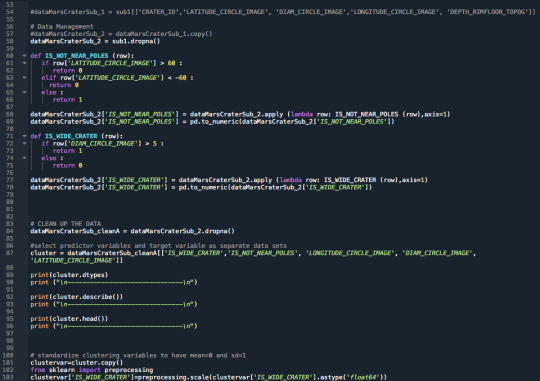Image resolution: width=540 pixels, height=381 pixels.
Task: Select line number 54 in the gutter
Action: coord(9,12)
